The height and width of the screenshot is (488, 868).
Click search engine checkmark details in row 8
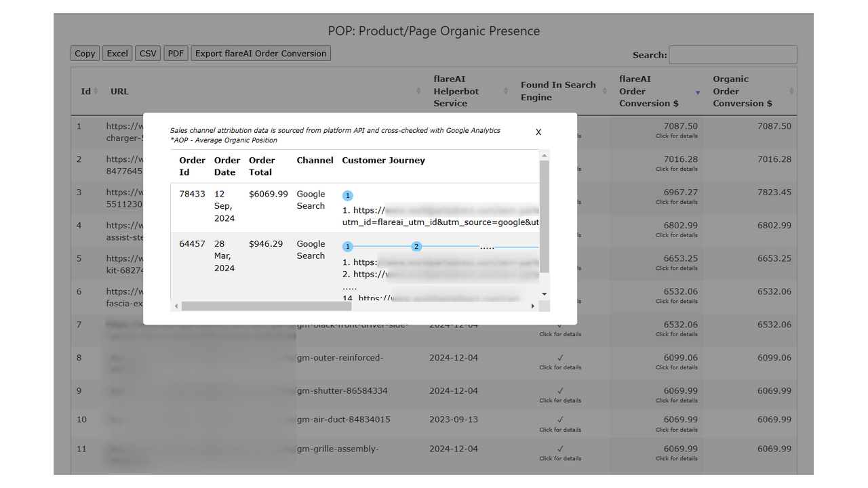(560, 367)
